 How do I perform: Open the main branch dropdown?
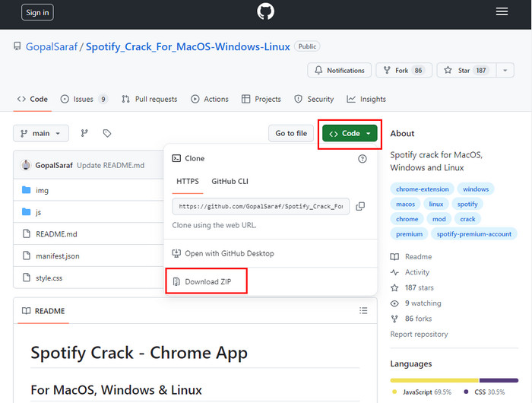point(41,133)
